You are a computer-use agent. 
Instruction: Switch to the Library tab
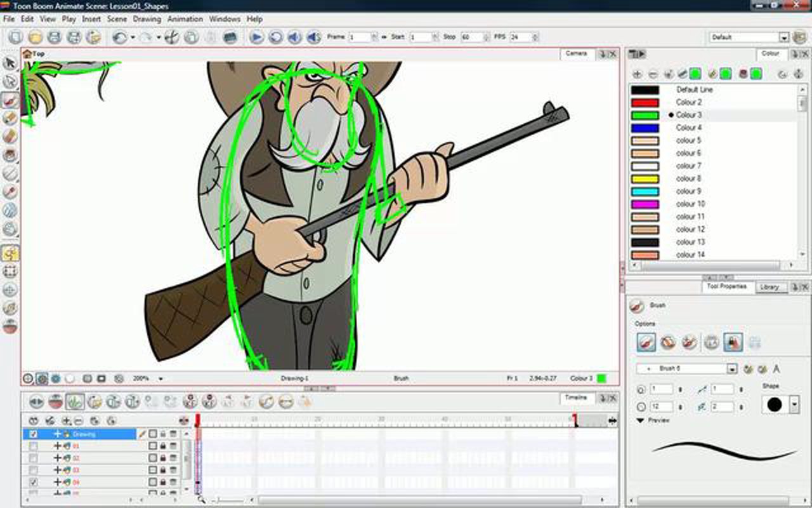click(x=771, y=287)
